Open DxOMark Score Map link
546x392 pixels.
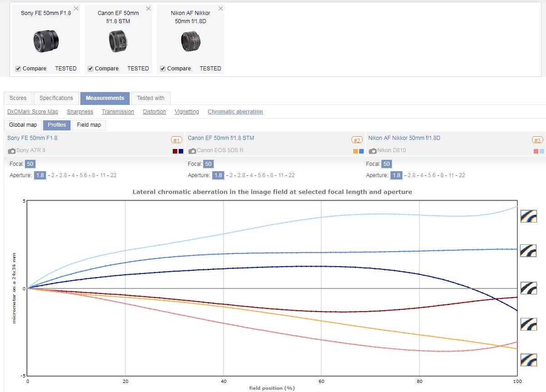[33, 112]
